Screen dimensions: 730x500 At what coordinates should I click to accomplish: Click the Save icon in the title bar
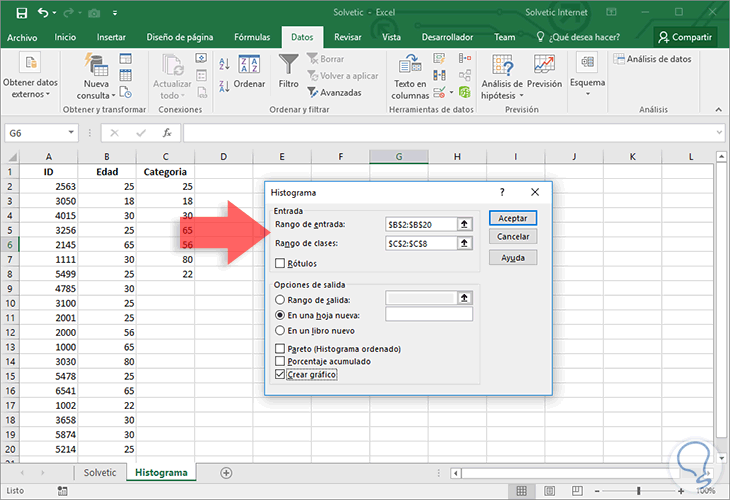[x=21, y=13]
